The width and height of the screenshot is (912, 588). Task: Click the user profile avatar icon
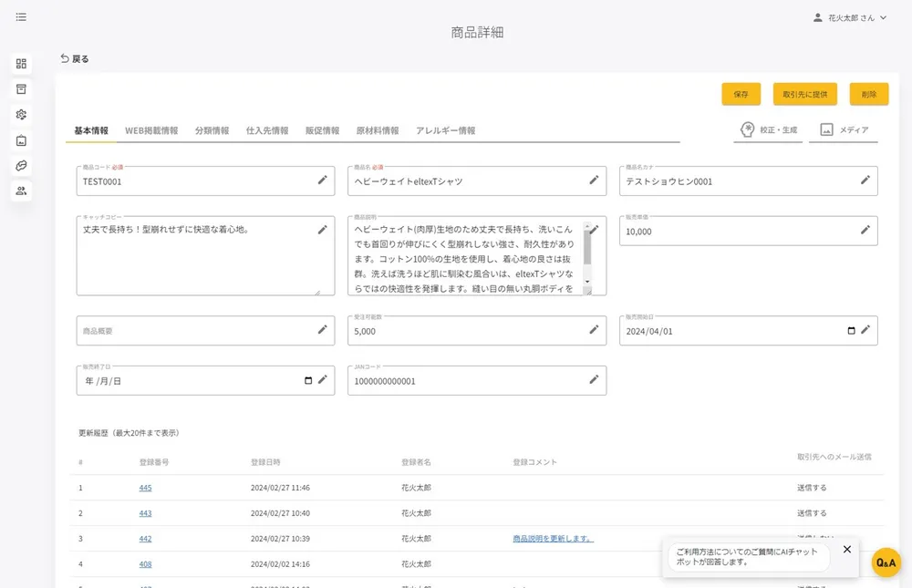click(818, 17)
